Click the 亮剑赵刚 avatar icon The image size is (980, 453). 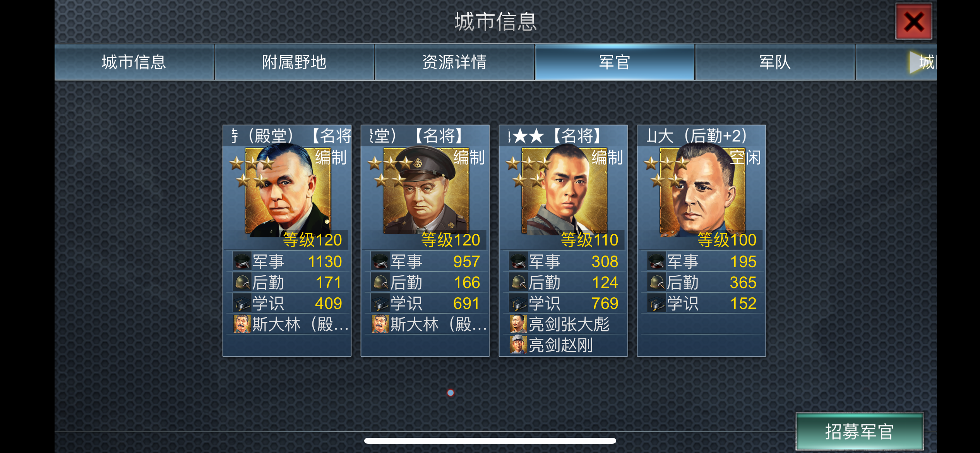(x=518, y=345)
